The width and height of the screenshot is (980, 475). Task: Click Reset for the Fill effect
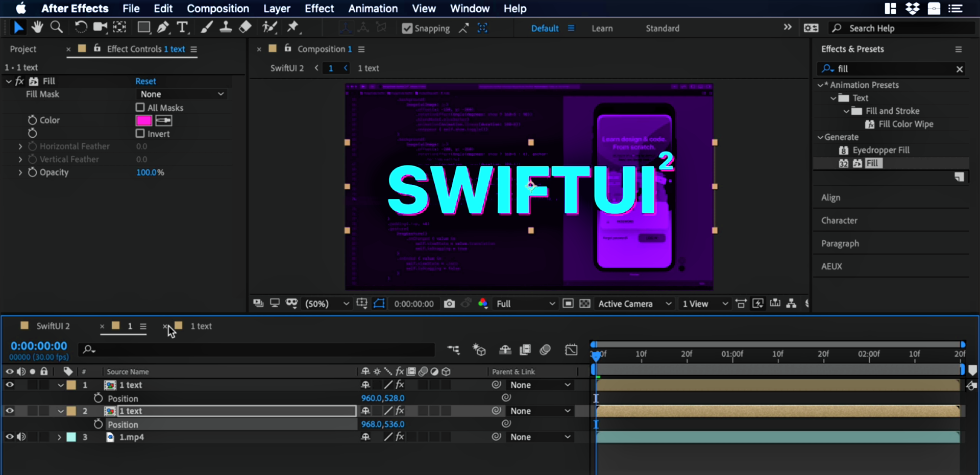[145, 81]
